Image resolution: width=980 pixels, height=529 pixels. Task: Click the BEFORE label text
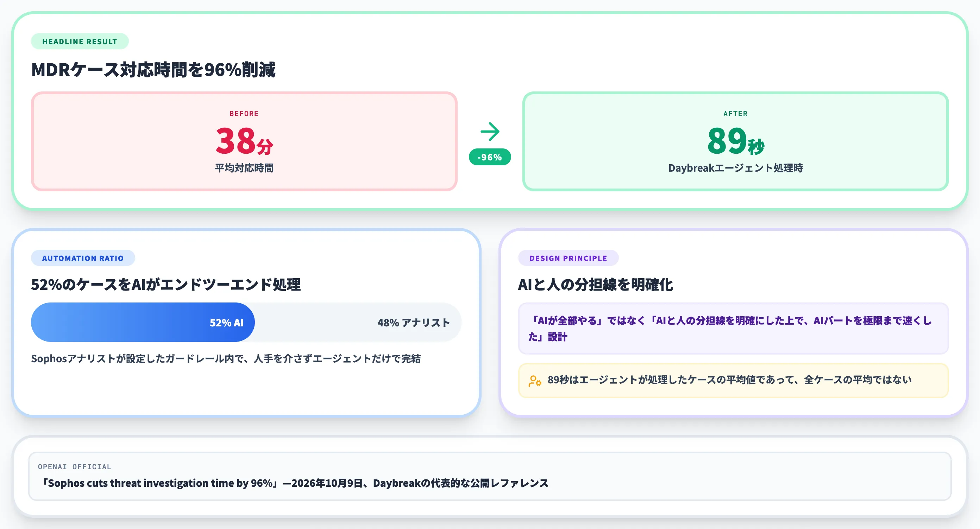click(244, 114)
